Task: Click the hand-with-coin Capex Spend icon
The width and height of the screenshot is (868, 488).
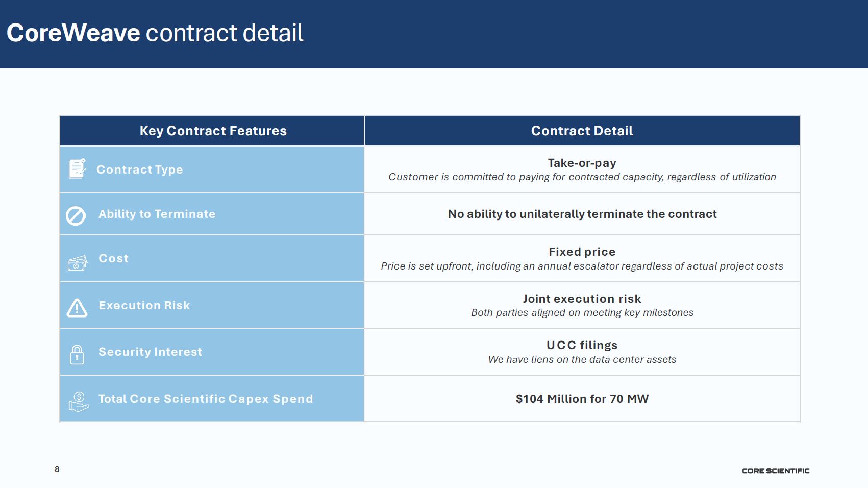Action: pos(79,401)
